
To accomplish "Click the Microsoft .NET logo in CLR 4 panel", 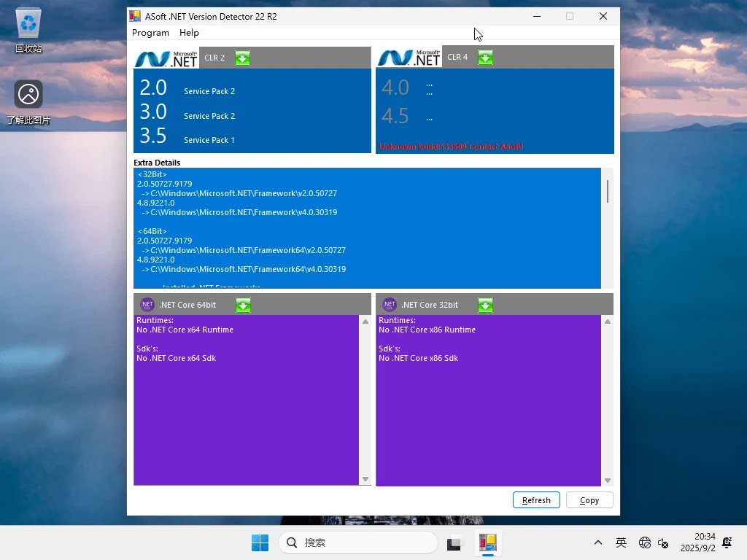I will 409,58.
